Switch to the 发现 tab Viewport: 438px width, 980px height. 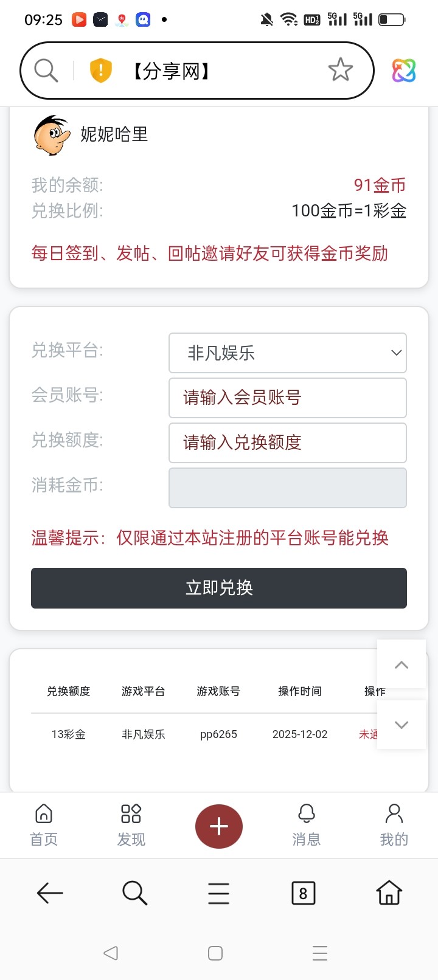pyautogui.click(x=131, y=825)
